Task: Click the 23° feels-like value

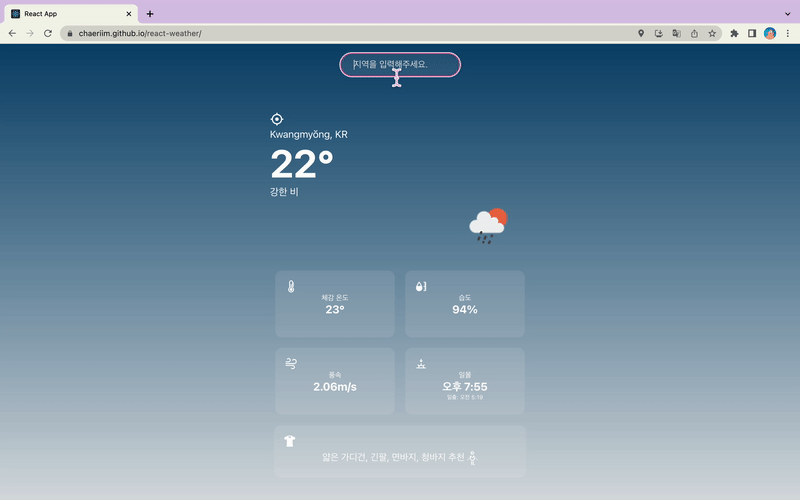Action: [335, 310]
